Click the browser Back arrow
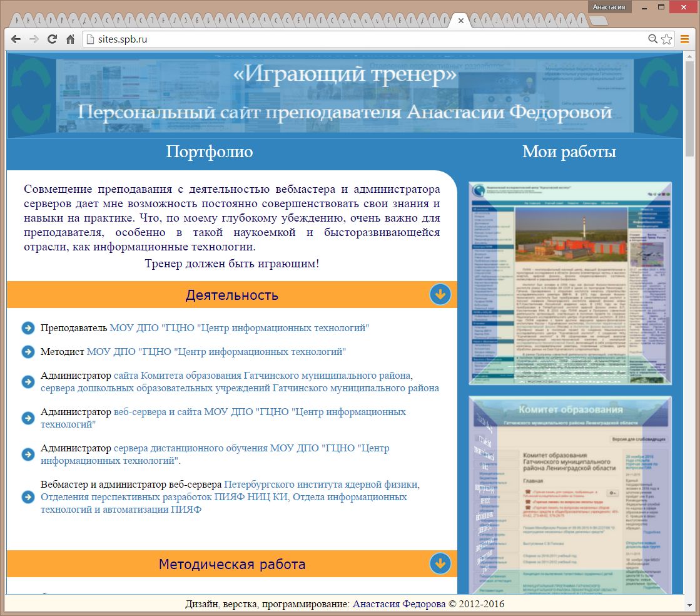700x616 pixels. click(16, 39)
